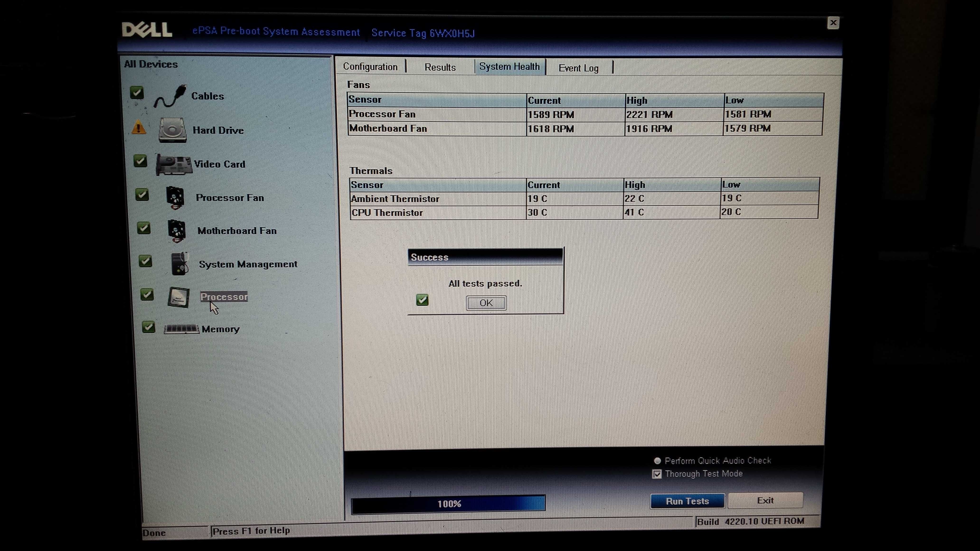The height and width of the screenshot is (551, 980).
Task: Select Memory label in device list
Action: pos(221,329)
